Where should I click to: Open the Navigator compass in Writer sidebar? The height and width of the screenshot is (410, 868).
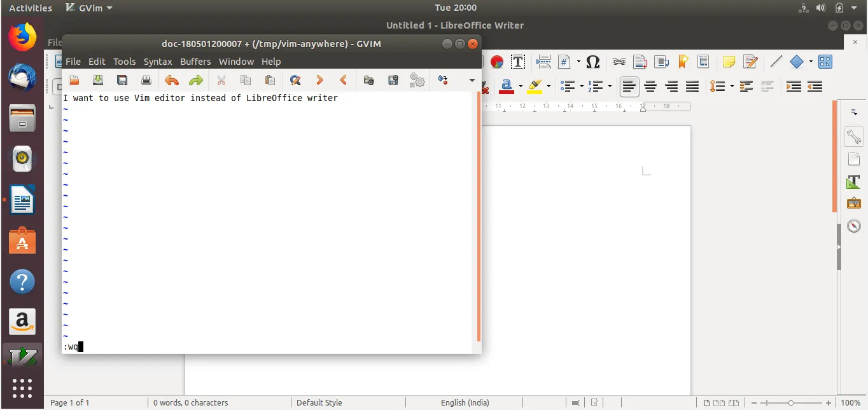coord(853,226)
